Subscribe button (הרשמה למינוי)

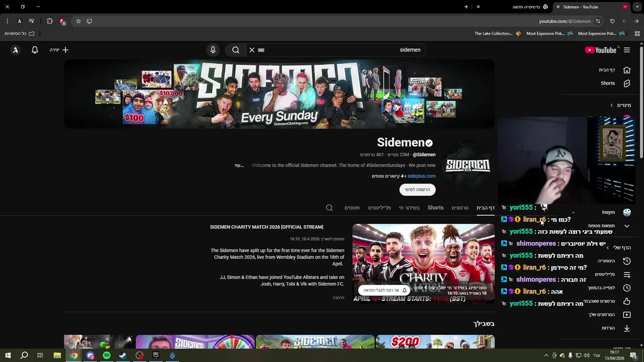[418, 190]
